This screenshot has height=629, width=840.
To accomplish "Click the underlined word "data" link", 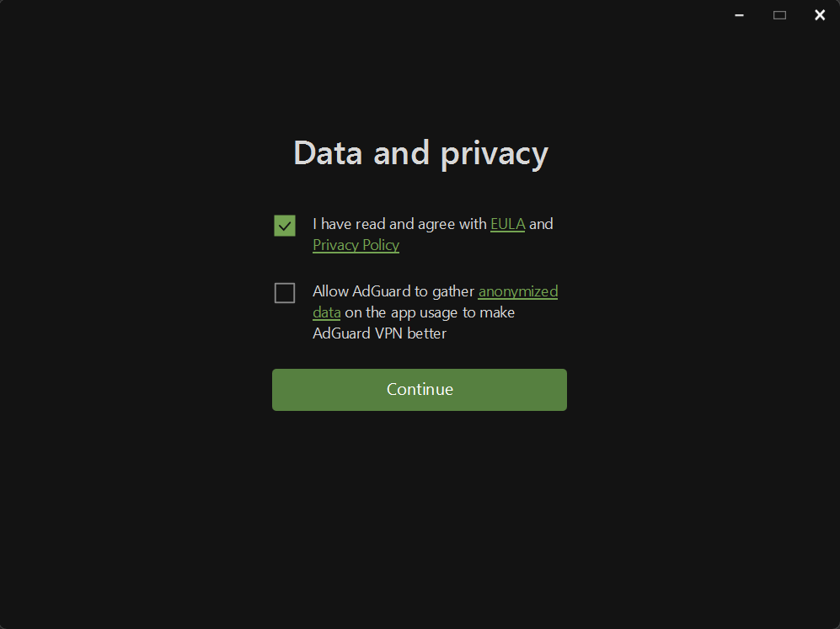I will tap(327, 312).
